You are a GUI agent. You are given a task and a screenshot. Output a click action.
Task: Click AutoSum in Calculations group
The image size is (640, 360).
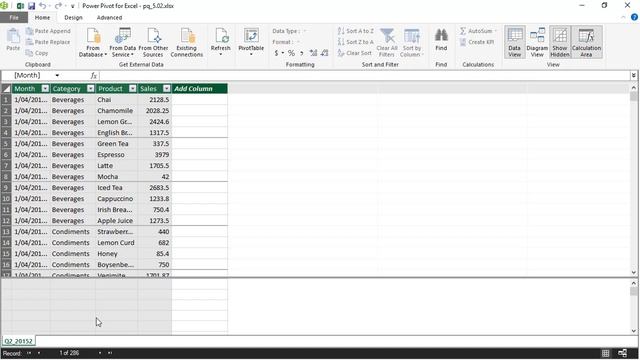tap(478, 31)
